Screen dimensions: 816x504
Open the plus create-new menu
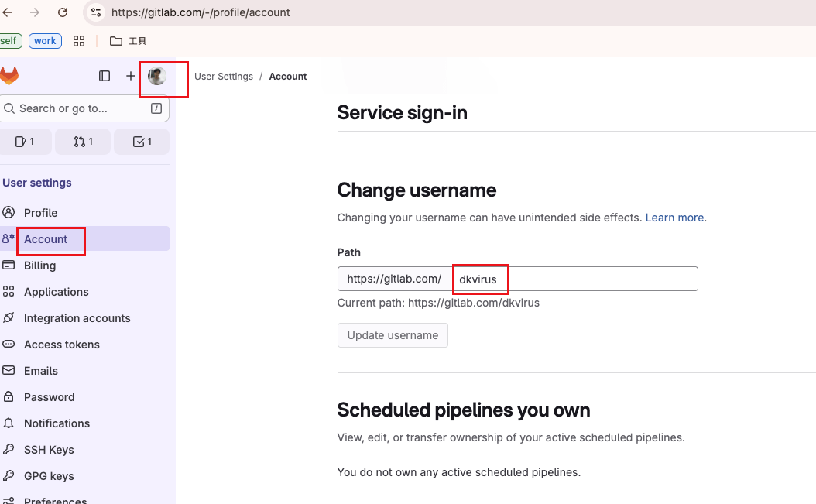(x=131, y=76)
